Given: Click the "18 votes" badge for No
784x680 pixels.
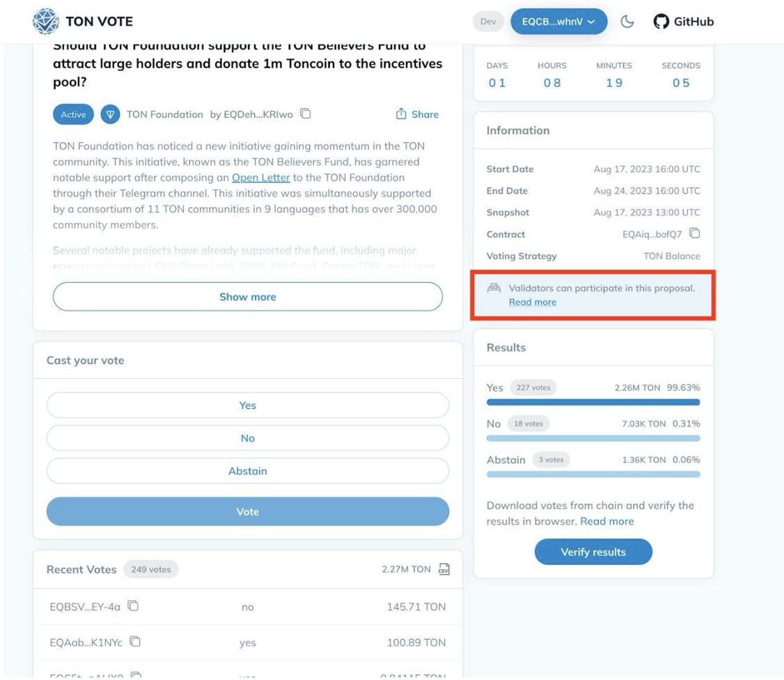Looking at the screenshot, I should (528, 424).
